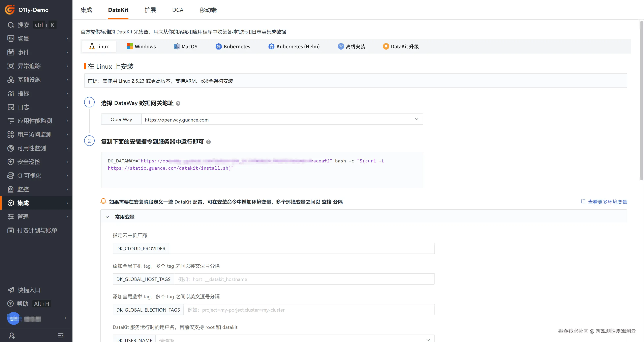Image resolution: width=644 pixels, height=342 pixels.
Task: Click the user avatar in sidebar
Action: tap(13, 318)
